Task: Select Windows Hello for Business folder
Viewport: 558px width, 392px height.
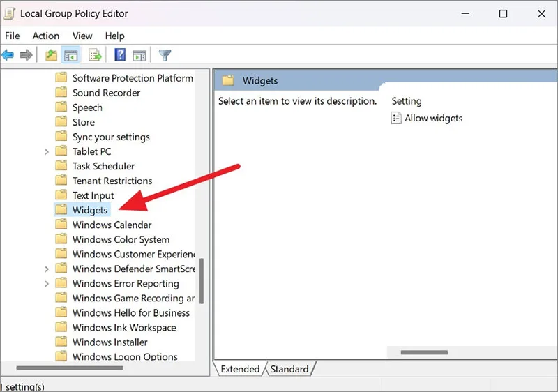Action: [x=131, y=312]
